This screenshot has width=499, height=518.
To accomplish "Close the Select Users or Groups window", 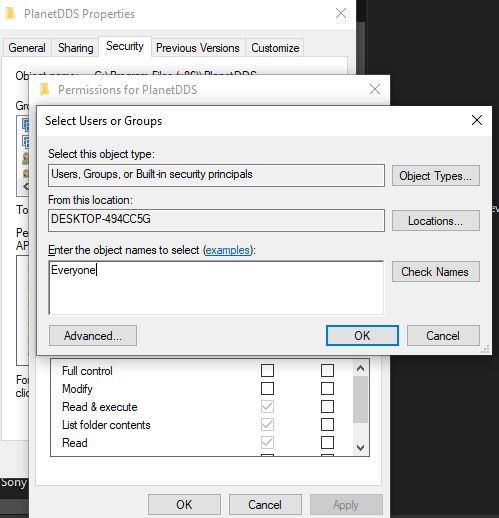I will [477, 120].
